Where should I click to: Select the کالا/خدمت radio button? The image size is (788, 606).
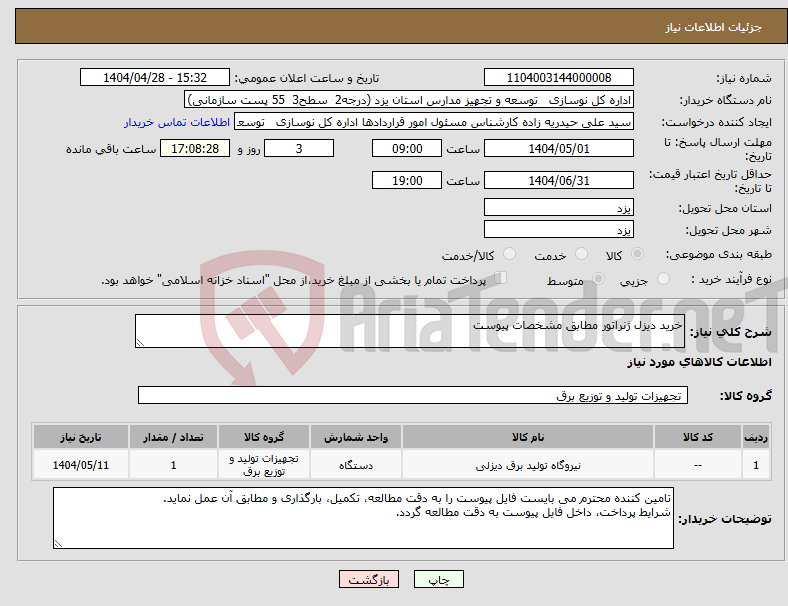click(x=510, y=254)
